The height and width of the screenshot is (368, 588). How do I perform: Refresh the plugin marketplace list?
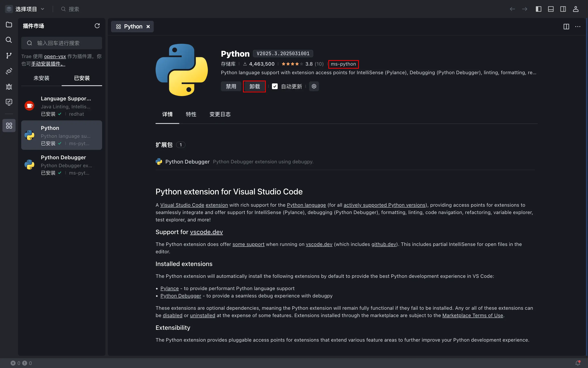click(97, 26)
